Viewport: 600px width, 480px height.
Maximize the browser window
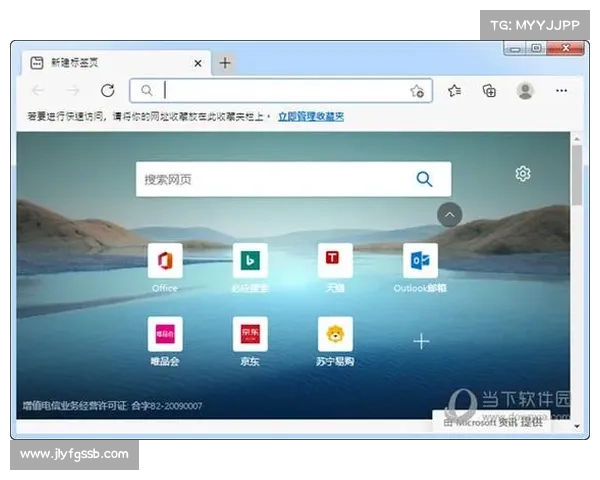pos(536,48)
